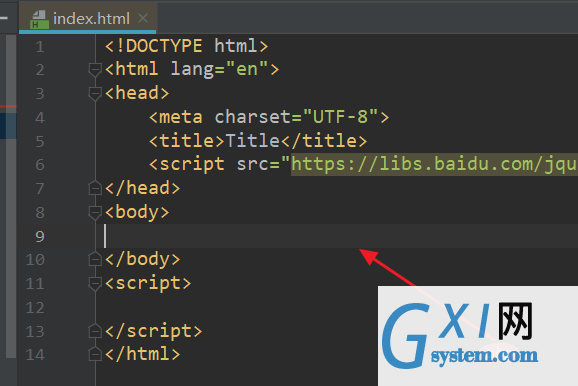Toggle fold marker at closing body tag

[x=95, y=259]
